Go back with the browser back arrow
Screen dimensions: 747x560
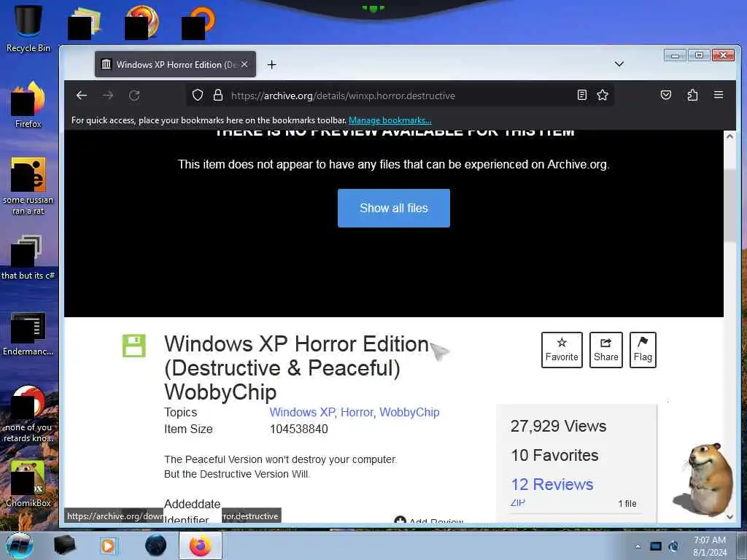pos(82,96)
